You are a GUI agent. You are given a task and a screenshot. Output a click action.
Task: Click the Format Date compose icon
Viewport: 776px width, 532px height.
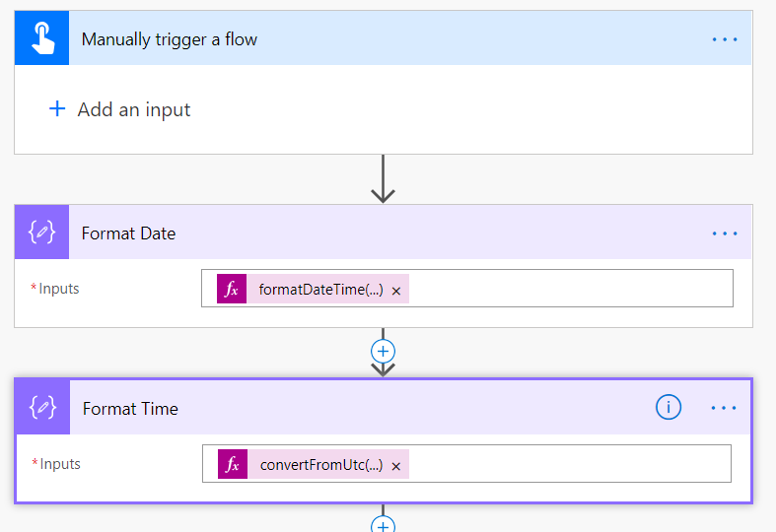pos(41,233)
